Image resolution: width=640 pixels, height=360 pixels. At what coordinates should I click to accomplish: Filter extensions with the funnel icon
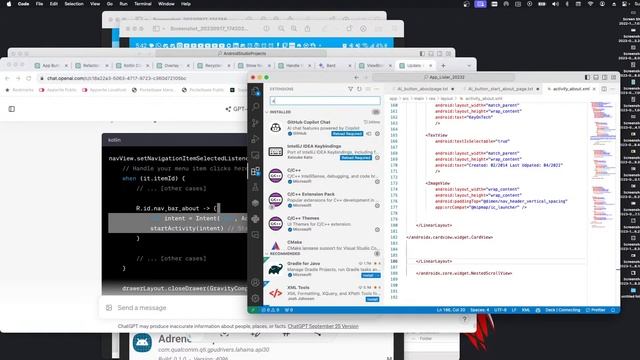[350, 89]
